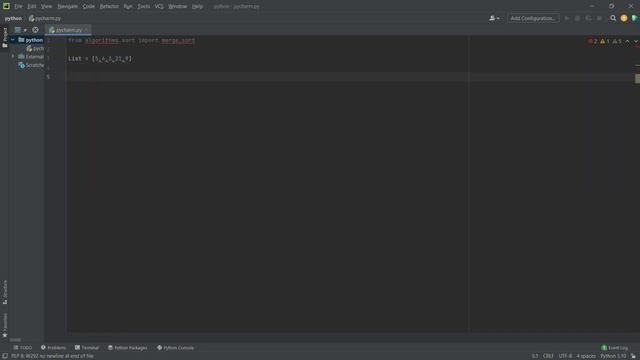Open the Tools menu
The height and width of the screenshot is (360, 640).
coord(144,7)
